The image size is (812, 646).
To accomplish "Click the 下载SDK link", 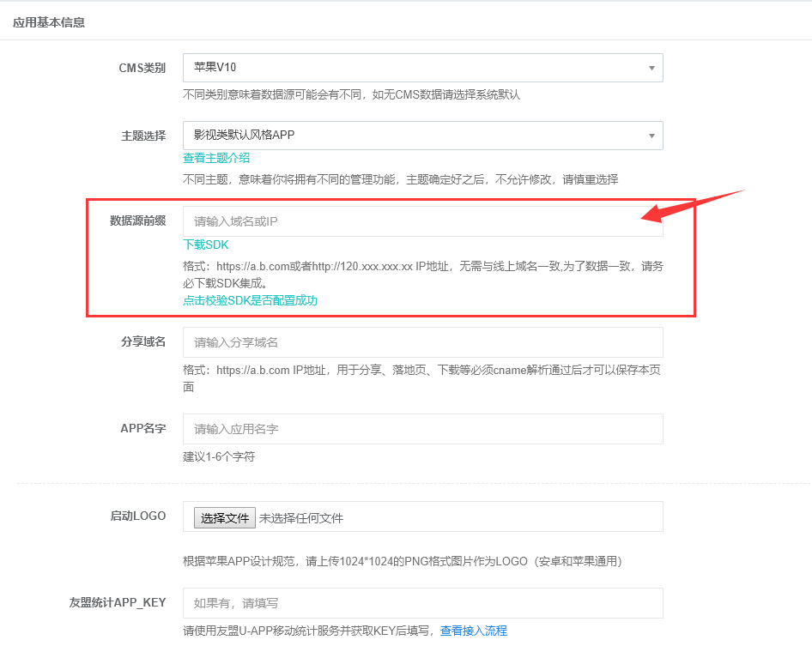I will point(206,245).
